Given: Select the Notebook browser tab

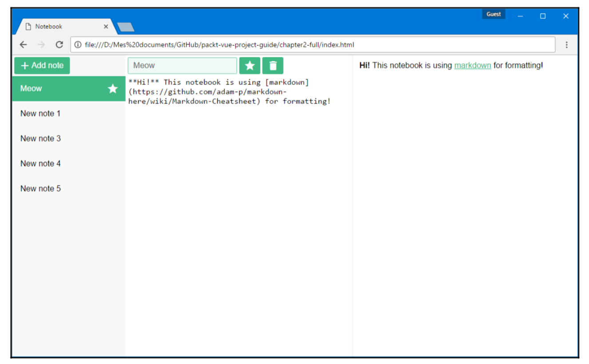Looking at the screenshot, I should (x=67, y=27).
